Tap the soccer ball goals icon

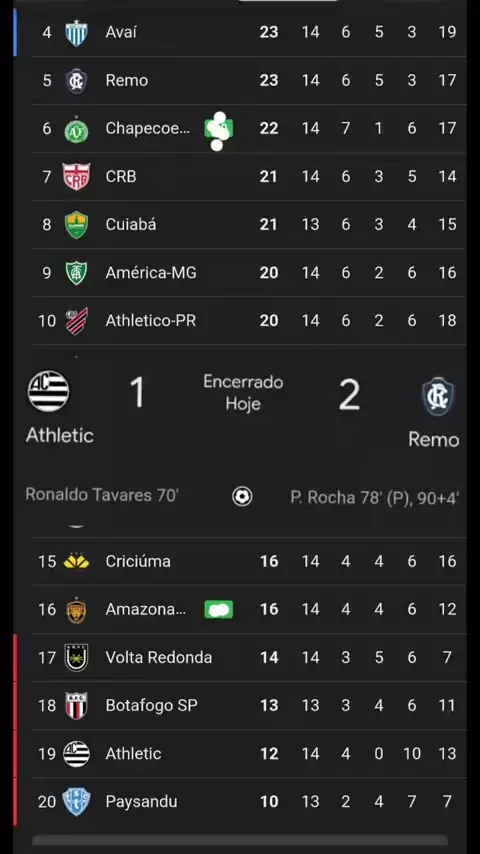coord(242,496)
